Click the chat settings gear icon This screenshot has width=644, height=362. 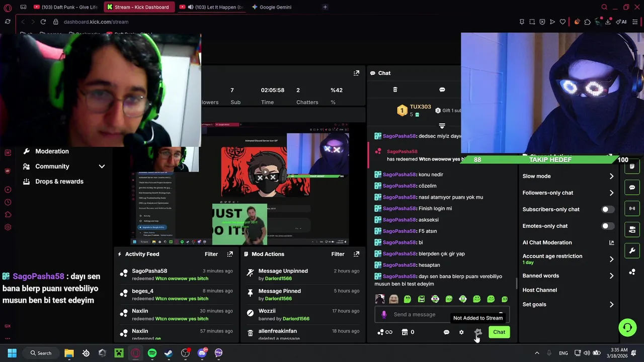pos(461,332)
